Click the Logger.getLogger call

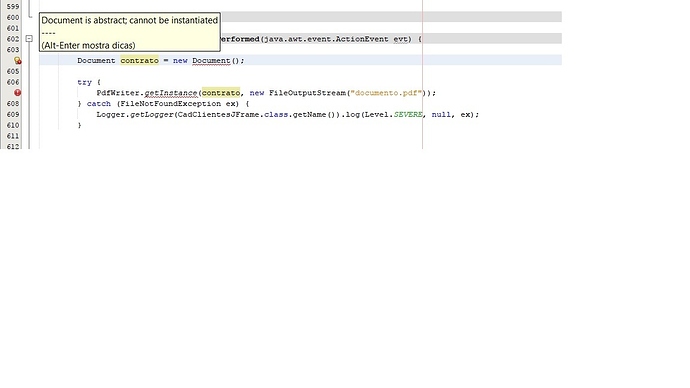[x=135, y=114]
